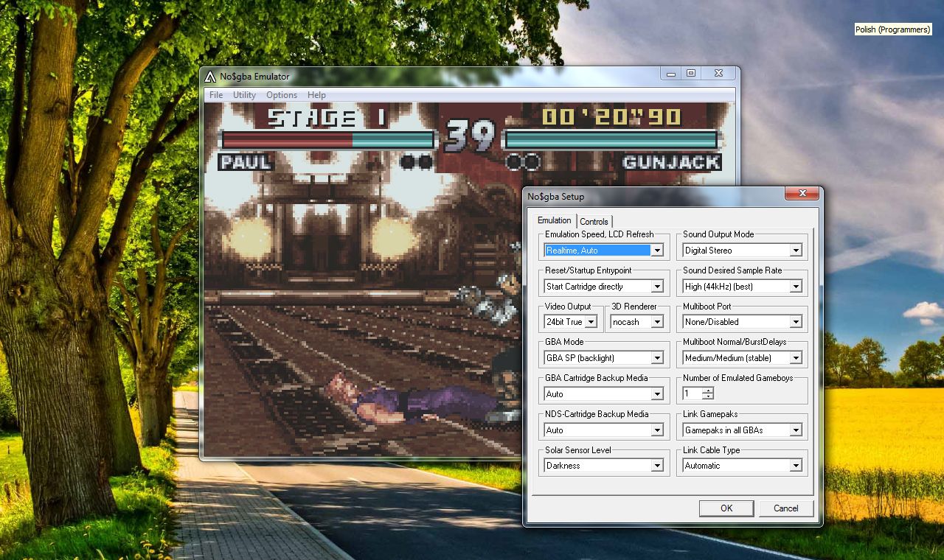Screen dimensions: 944x560
Task: Open the Help menu
Action: click(316, 95)
